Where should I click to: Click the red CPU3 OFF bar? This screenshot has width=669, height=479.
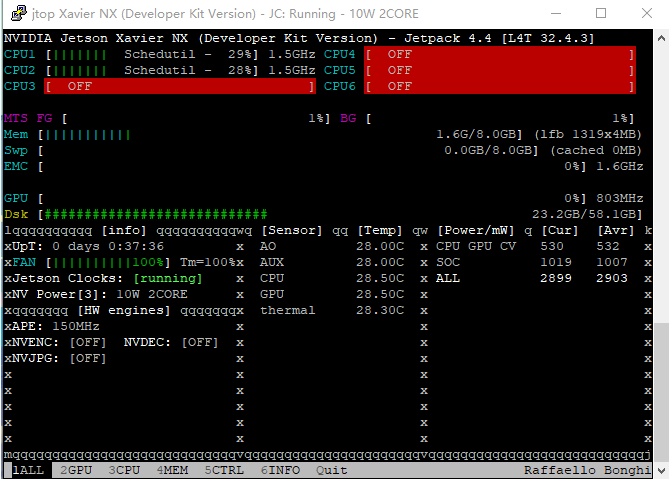[180, 86]
